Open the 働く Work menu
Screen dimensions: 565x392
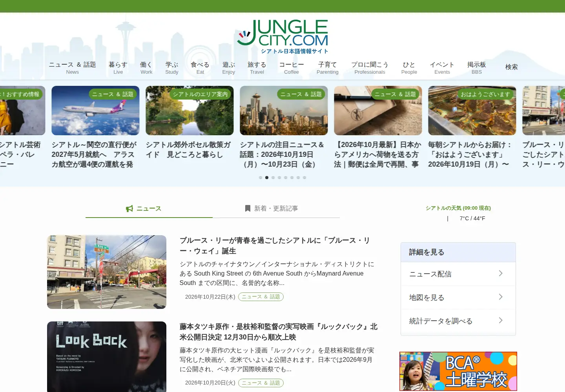tap(146, 68)
